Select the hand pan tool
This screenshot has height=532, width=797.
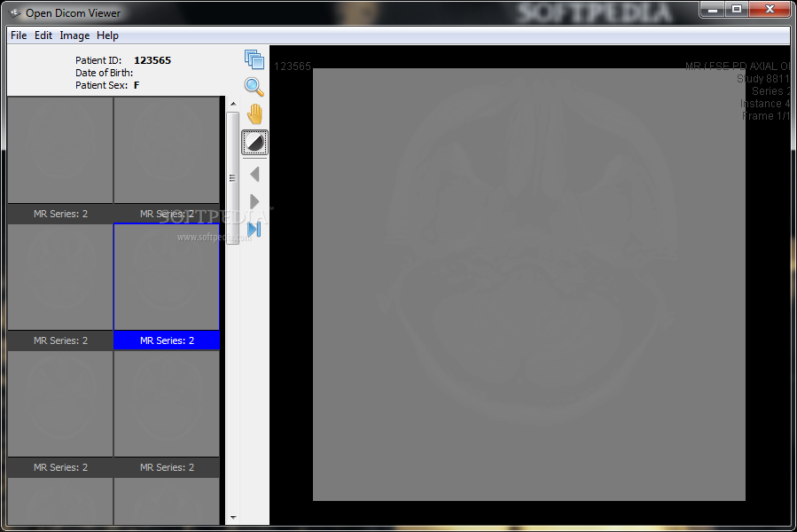click(x=254, y=113)
